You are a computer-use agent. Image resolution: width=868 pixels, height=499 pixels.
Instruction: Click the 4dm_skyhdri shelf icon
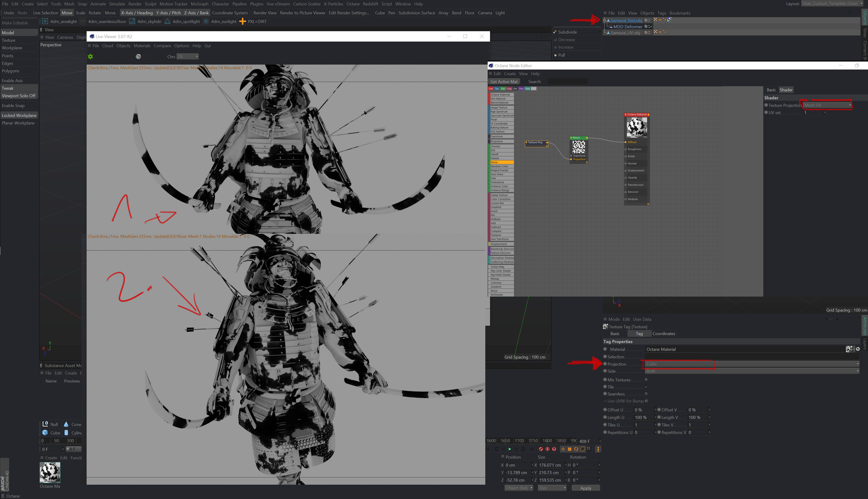132,21
